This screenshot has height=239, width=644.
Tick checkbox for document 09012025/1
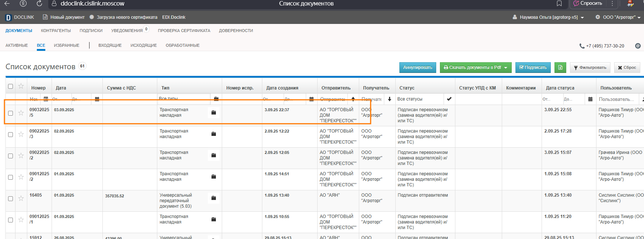point(10,220)
